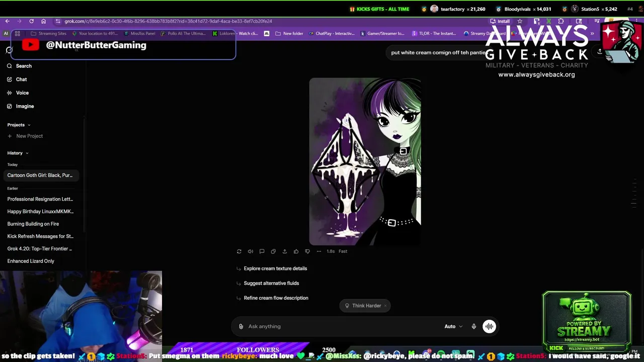644x362 pixels.
Task: Open the MissXss Panel bookmark
Action: [x=139, y=34]
